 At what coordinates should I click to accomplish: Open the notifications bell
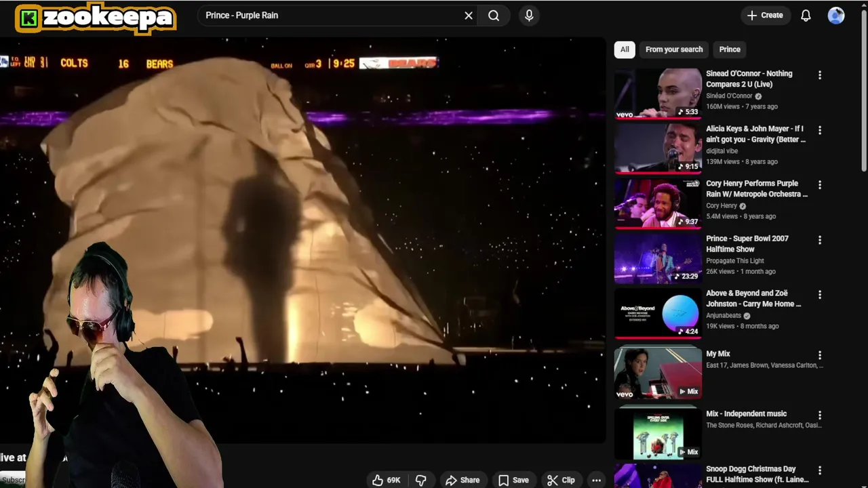click(x=806, y=16)
